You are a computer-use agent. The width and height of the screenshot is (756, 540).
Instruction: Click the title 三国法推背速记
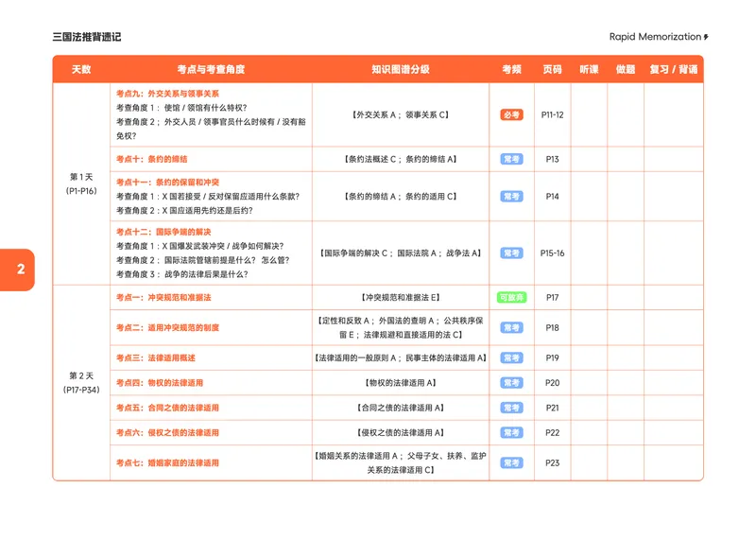point(87,37)
